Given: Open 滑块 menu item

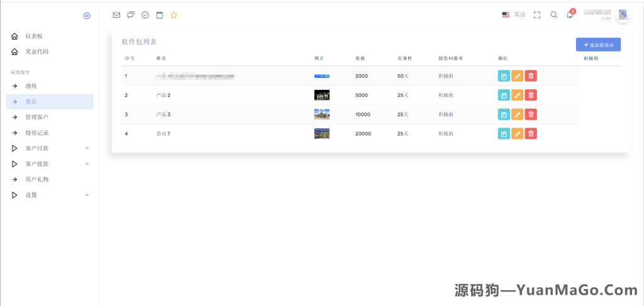Looking at the screenshot, I should coord(31,86).
